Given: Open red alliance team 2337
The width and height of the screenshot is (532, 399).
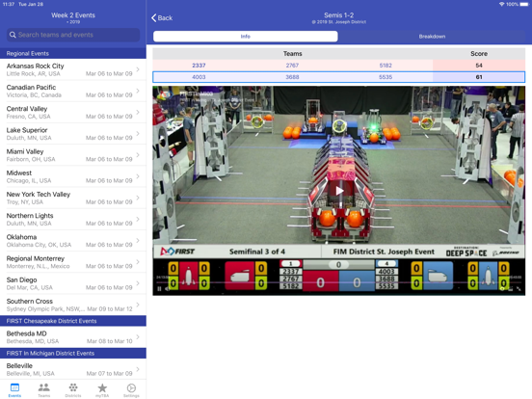Looking at the screenshot, I should tap(199, 66).
